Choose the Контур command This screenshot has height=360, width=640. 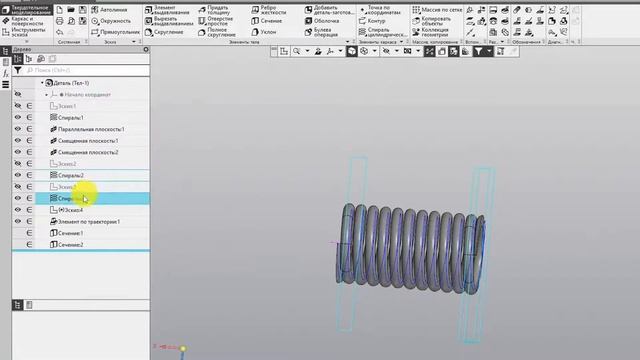(x=372, y=21)
